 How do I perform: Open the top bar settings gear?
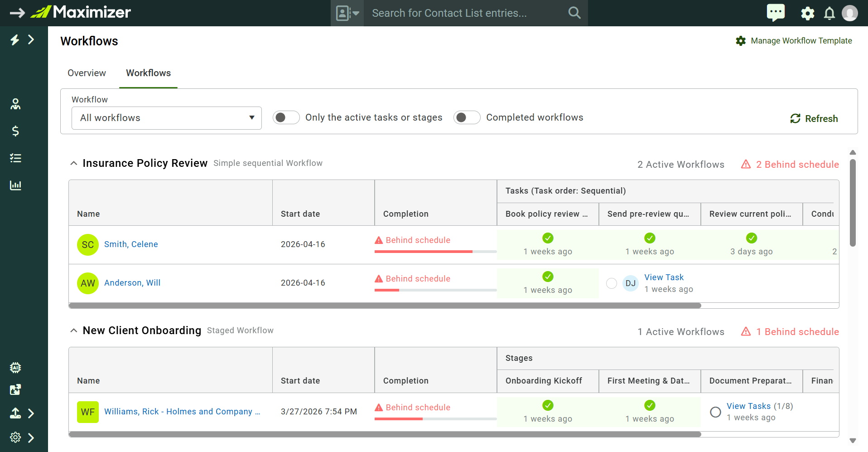(808, 13)
